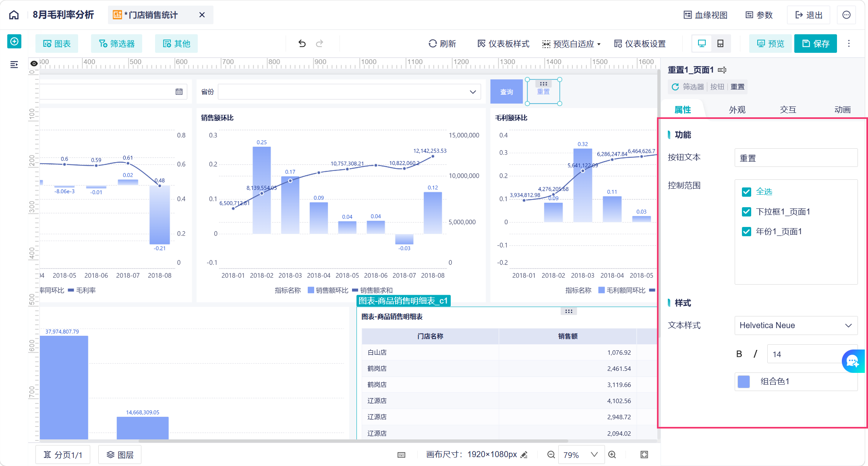Click the 销售额 column header
The width and height of the screenshot is (868, 466).
click(x=568, y=336)
